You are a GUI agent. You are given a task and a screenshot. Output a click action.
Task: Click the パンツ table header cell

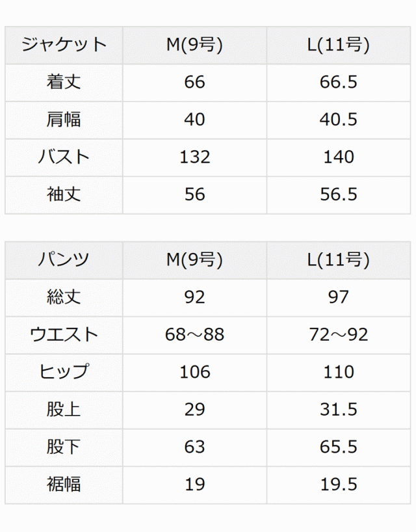coord(64,259)
